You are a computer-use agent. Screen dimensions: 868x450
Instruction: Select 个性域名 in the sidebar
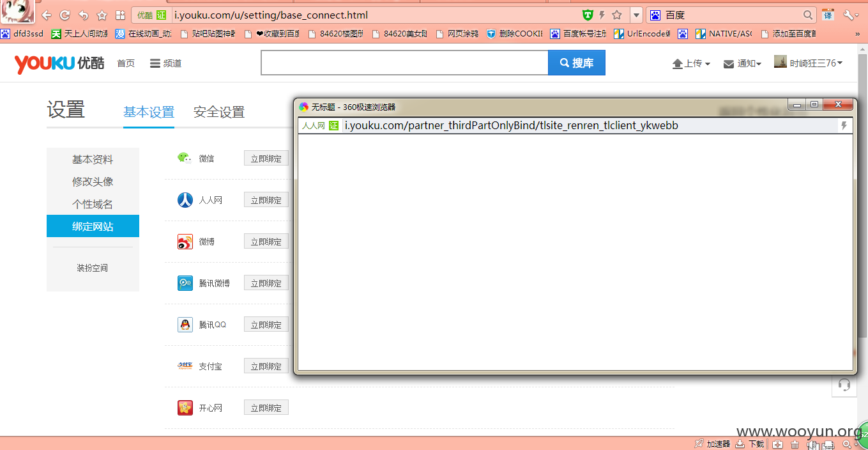pyautogui.click(x=93, y=204)
